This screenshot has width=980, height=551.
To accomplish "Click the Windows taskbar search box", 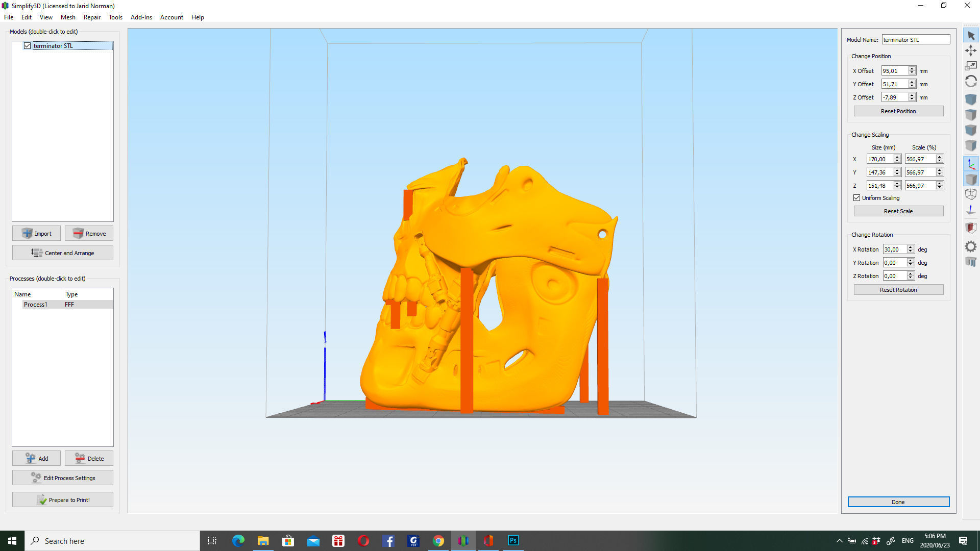I will pos(112,541).
